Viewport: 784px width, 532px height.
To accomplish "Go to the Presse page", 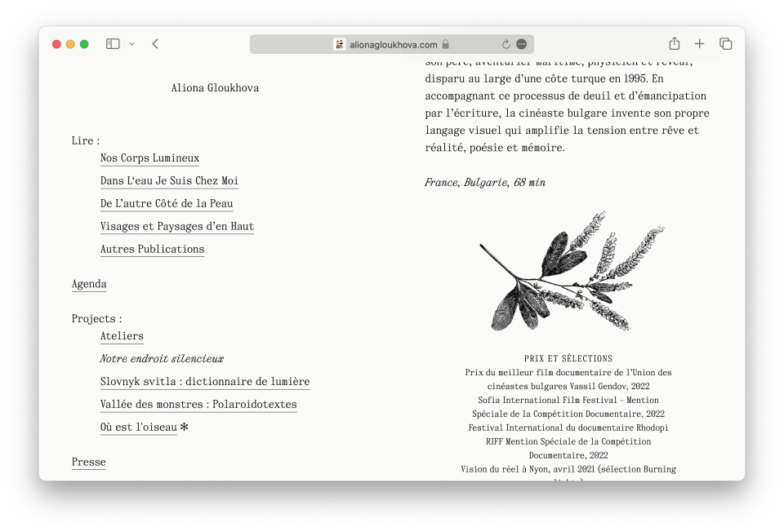I will pos(88,462).
